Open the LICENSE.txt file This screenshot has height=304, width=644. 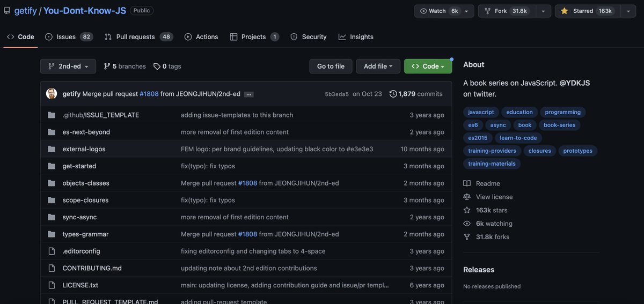tap(80, 285)
